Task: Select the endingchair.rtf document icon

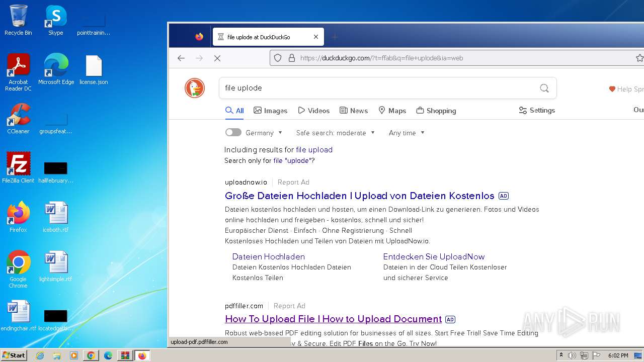Action: pyautogui.click(x=18, y=316)
